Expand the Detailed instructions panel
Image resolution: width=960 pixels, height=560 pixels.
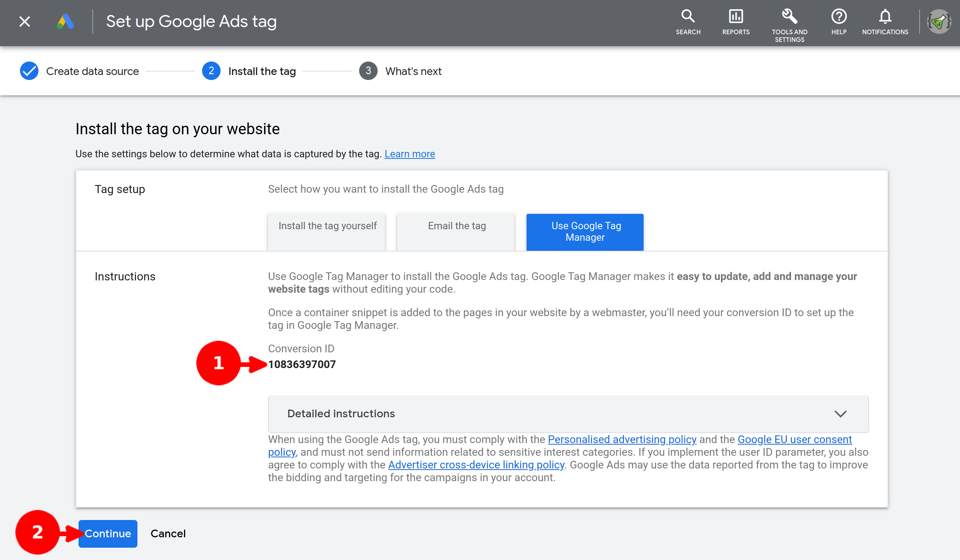click(568, 414)
